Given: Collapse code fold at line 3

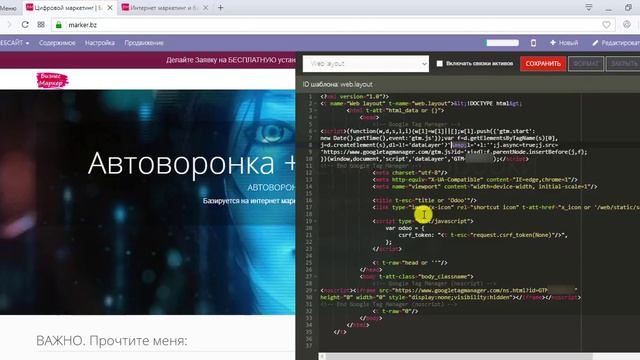Looking at the screenshot, I should pos(316,111).
